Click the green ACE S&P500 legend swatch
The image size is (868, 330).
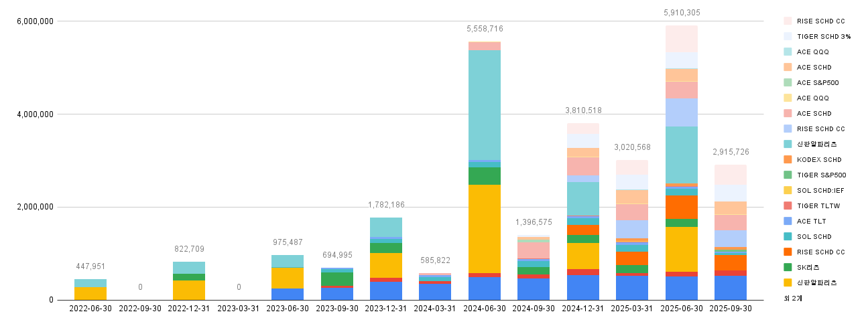(x=788, y=82)
